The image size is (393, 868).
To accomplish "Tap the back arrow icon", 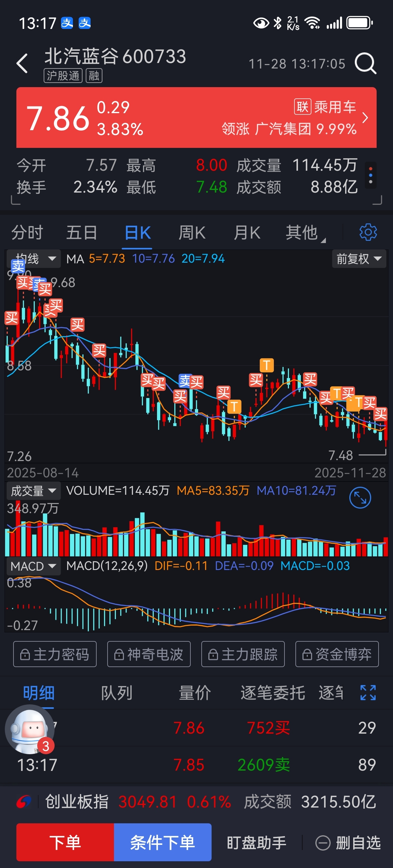I will pos(22,63).
